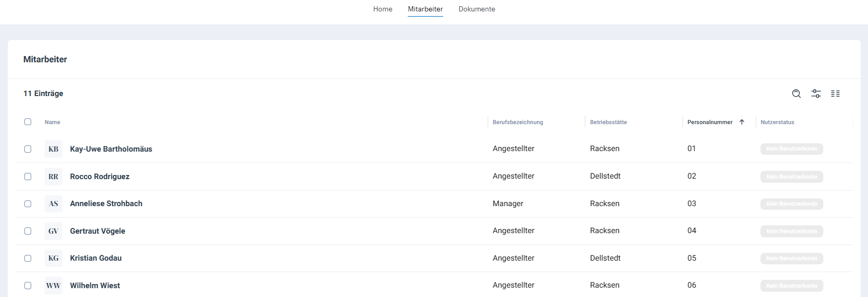Open the search magnifier icon
Image resolution: width=868 pixels, height=297 pixels.
point(796,93)
